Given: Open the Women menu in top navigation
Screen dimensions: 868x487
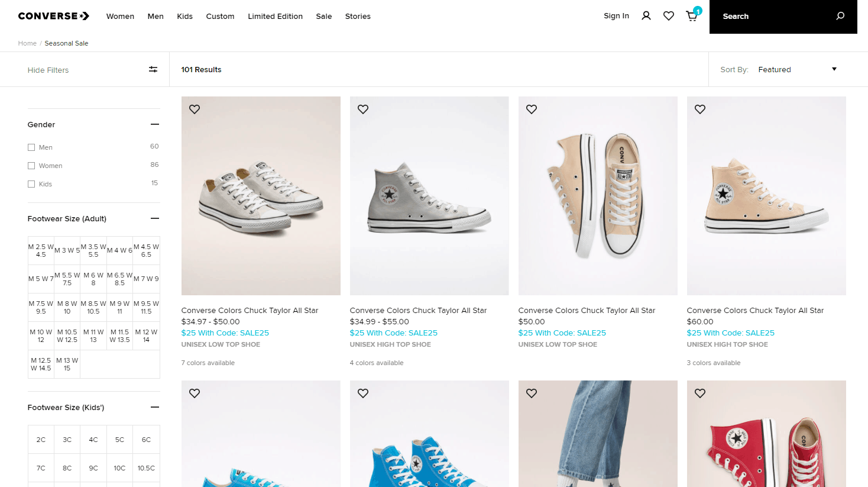Looking at the screenshot, I should click(120, 16).
